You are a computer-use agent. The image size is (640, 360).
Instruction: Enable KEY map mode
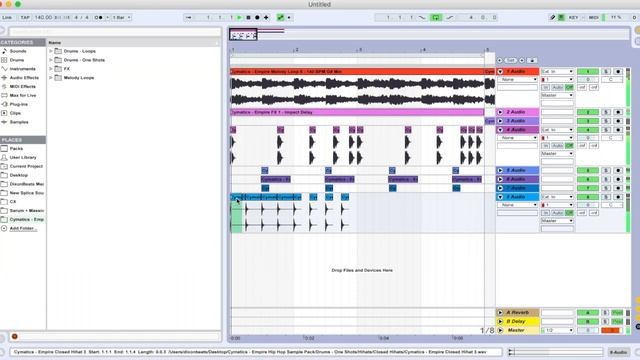(573, 18)
